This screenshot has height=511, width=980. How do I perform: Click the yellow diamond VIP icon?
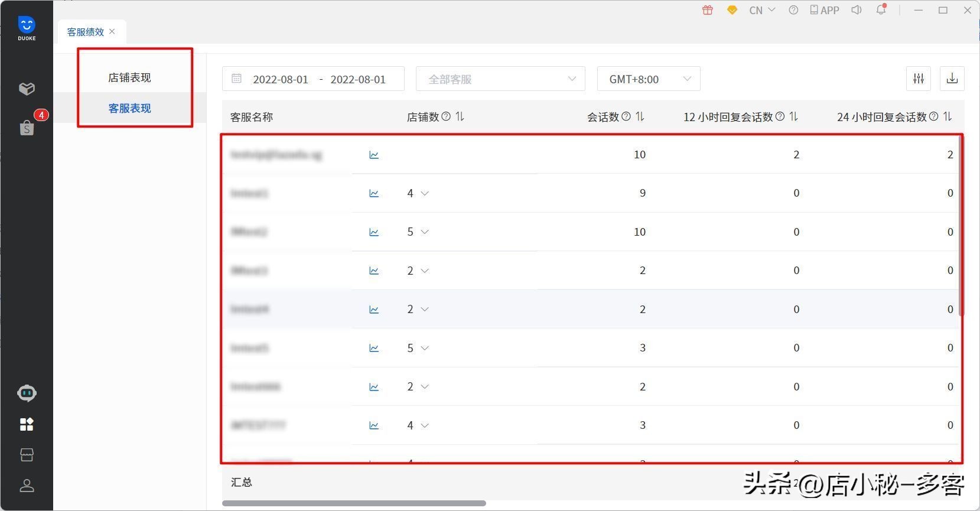click(732, 10)
